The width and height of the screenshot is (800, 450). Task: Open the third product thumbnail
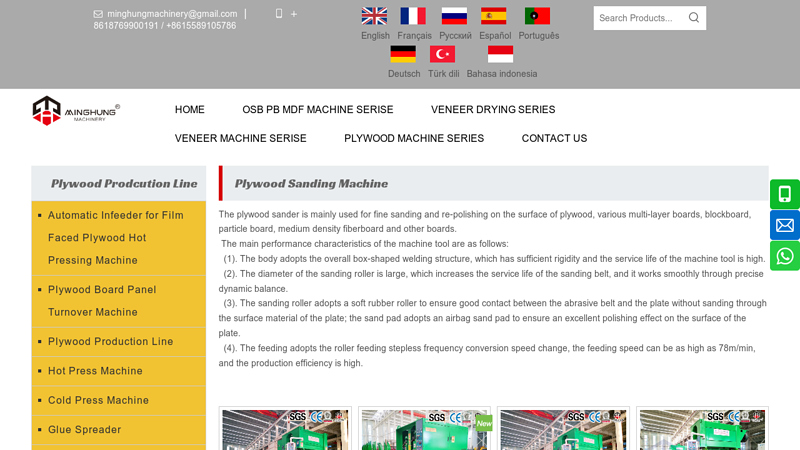tap(563, 430)
